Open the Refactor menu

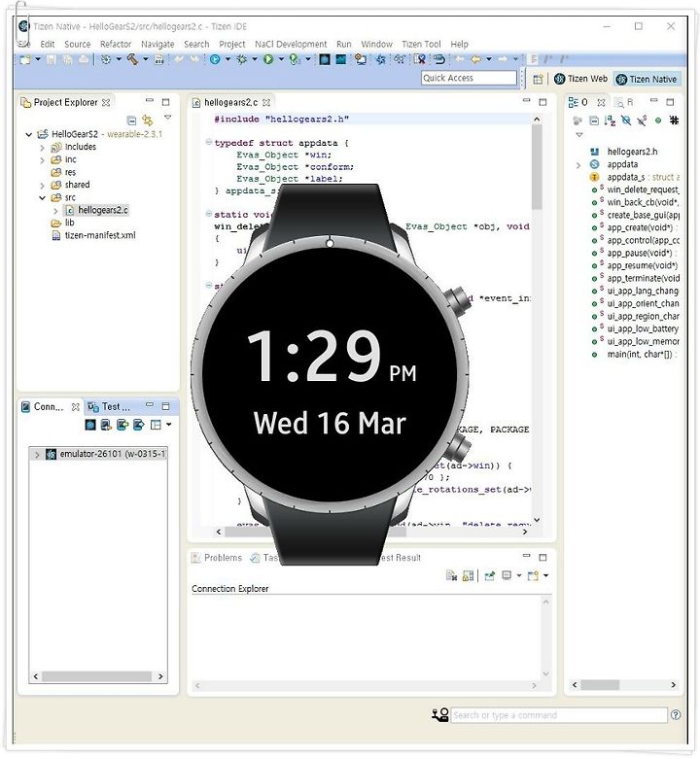pyautogui.click(x=116, y=44)
